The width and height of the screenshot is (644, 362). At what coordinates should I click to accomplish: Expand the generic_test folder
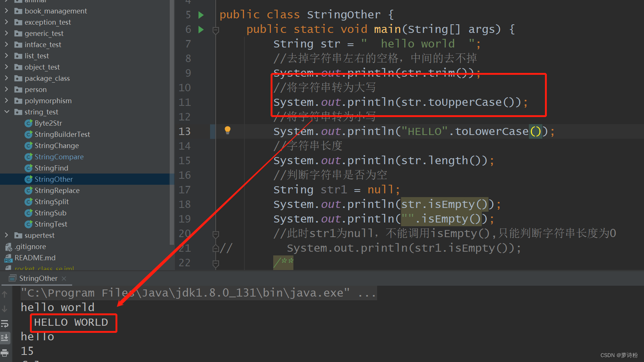6,33
